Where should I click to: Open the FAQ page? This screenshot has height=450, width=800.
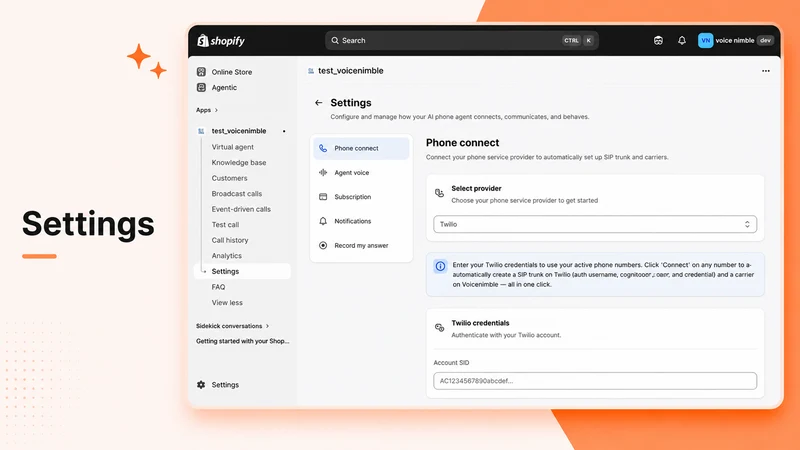click(x=218, y=287)
